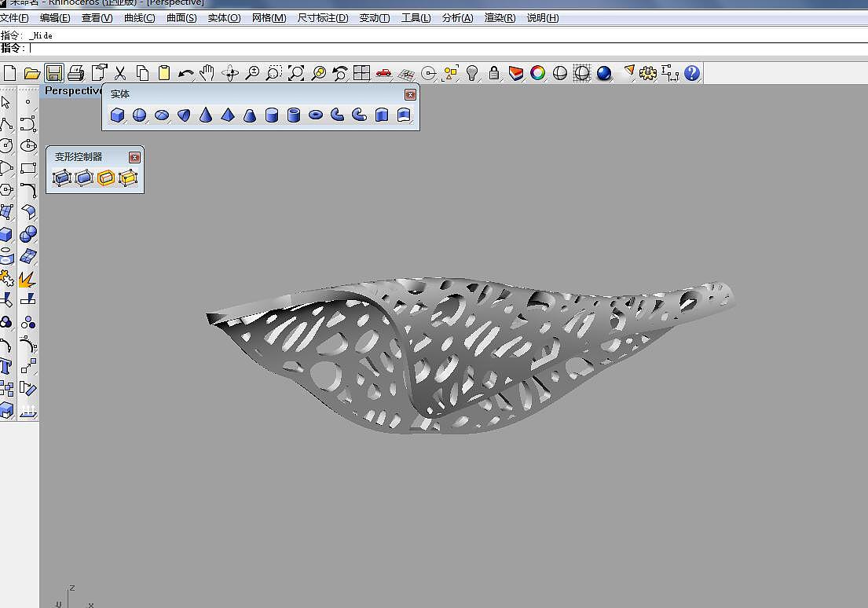Screen dimensions: 868x608
Task: Click the blue render sphere icon
Action: point(604,73)
